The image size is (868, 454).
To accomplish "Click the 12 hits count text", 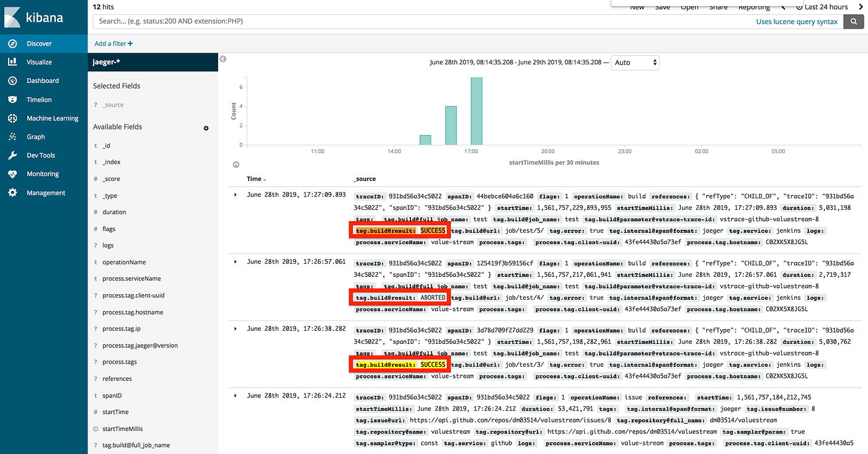I will tap(104, 6).
